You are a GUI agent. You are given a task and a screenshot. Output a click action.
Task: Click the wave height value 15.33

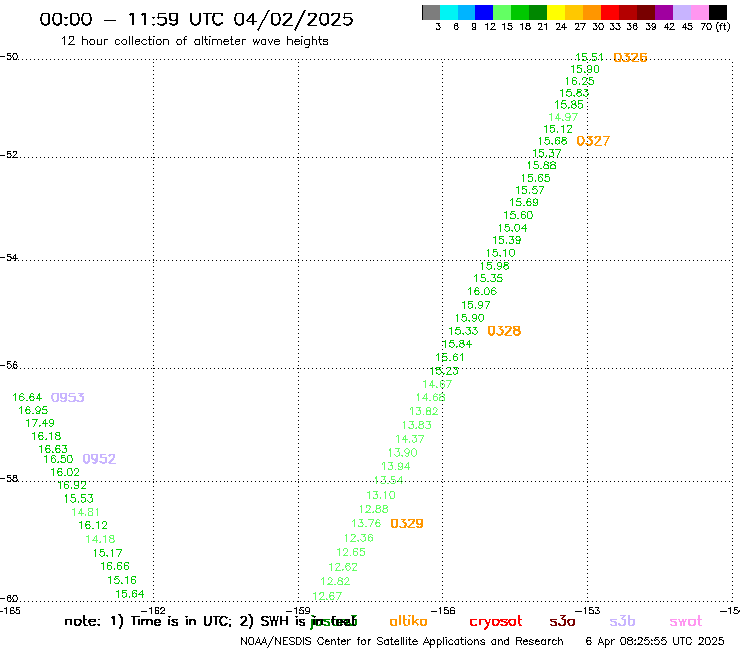pos(463,331)
